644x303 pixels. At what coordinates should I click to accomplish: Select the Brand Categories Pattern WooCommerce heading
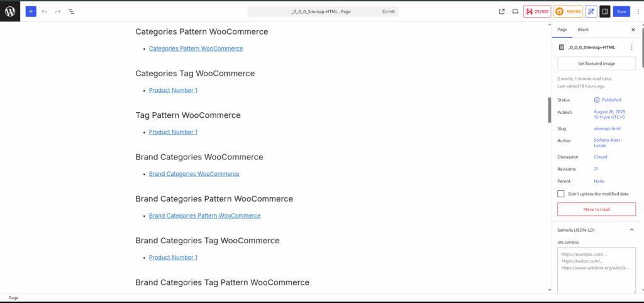click(x=214, y=199)
